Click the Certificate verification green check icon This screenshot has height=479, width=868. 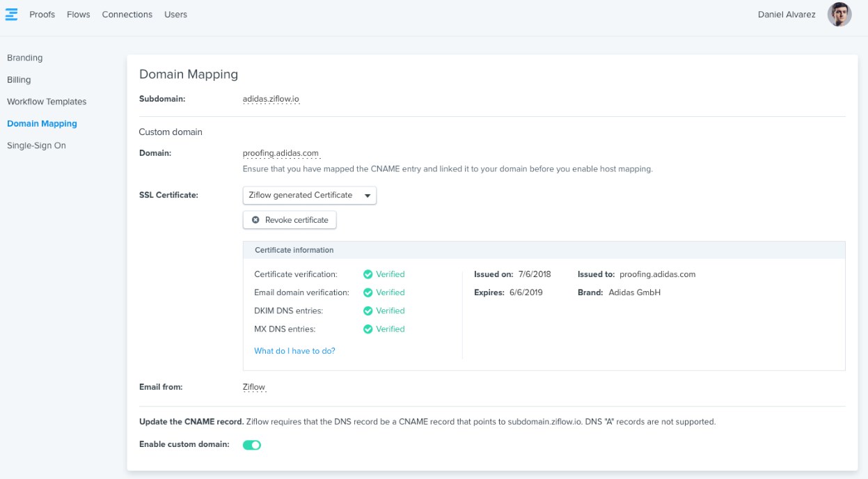click(x=368, y=274)
